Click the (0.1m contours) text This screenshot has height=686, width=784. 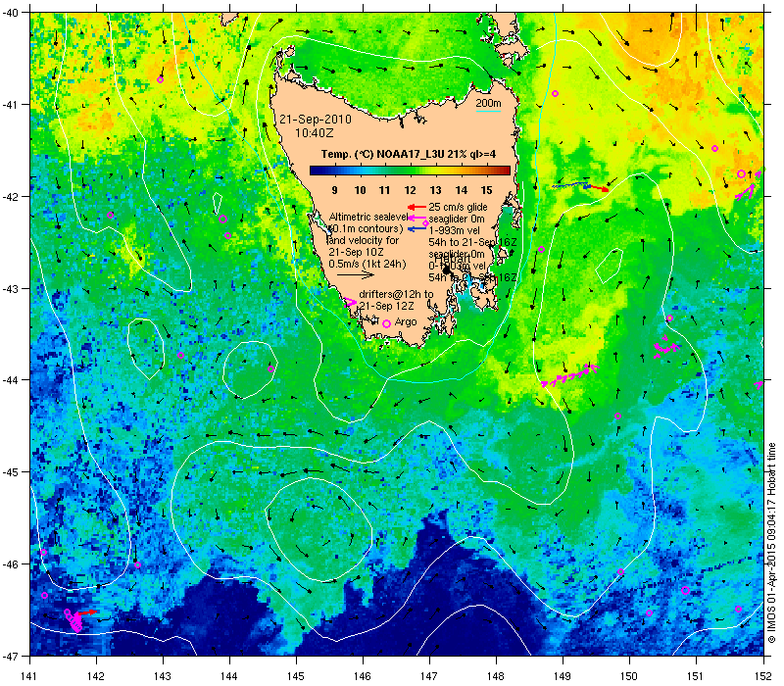pyautogui.click(x=366, y=228)
